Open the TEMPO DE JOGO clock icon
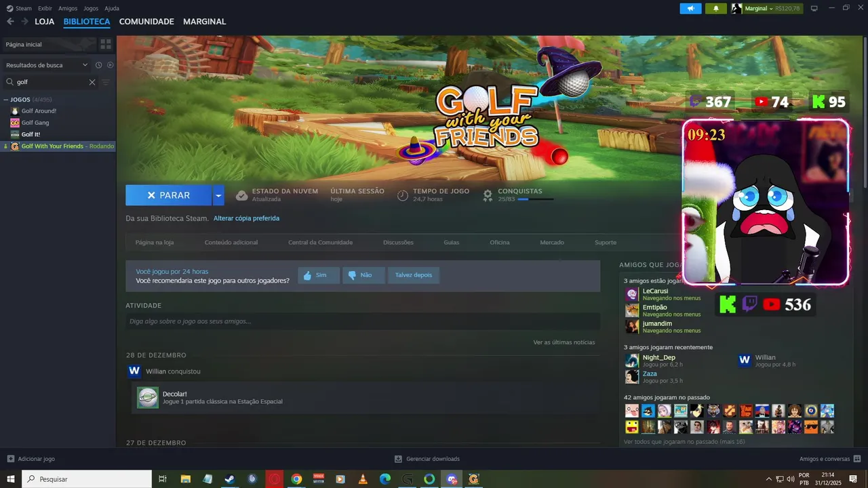The width and height of the screenshot is (868, 488). 403,195
